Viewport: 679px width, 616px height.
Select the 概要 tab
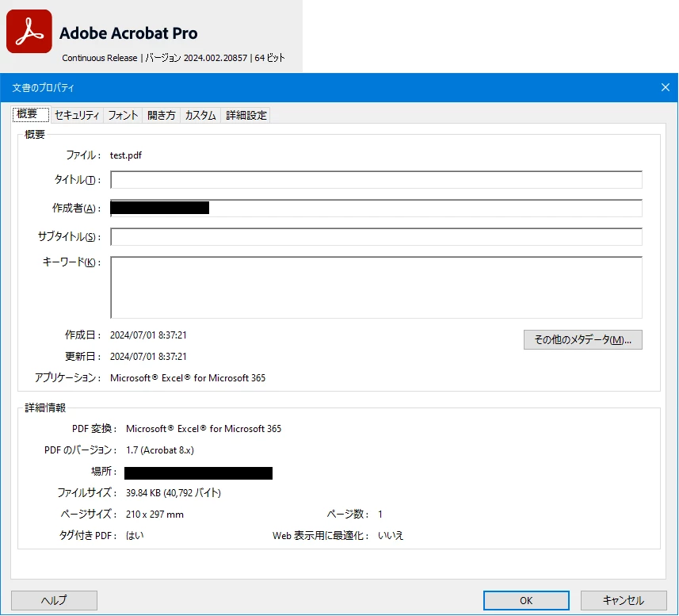30,114
